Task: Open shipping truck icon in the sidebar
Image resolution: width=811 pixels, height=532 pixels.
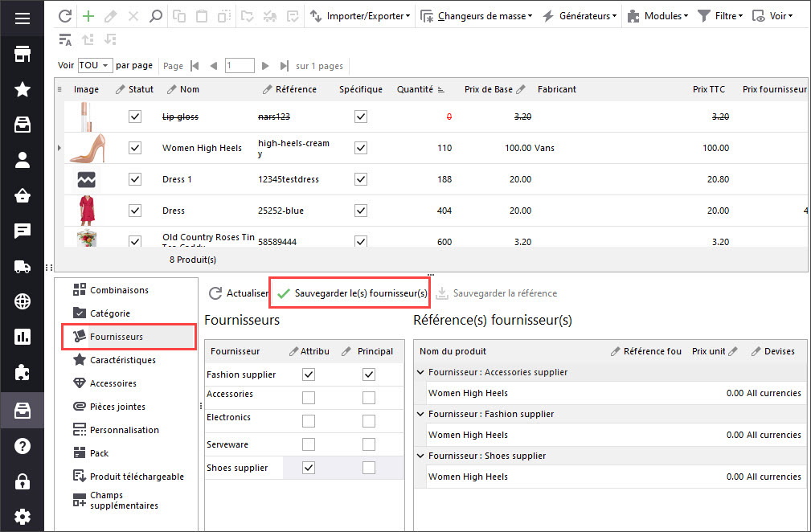Action: tap(23, 266)
